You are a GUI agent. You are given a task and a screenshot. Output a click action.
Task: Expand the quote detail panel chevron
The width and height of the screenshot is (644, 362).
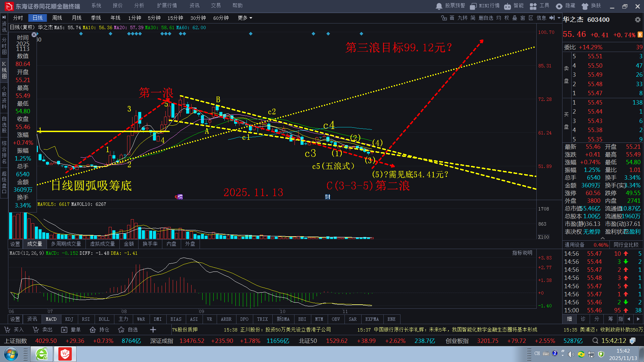[x=603, y=238]
